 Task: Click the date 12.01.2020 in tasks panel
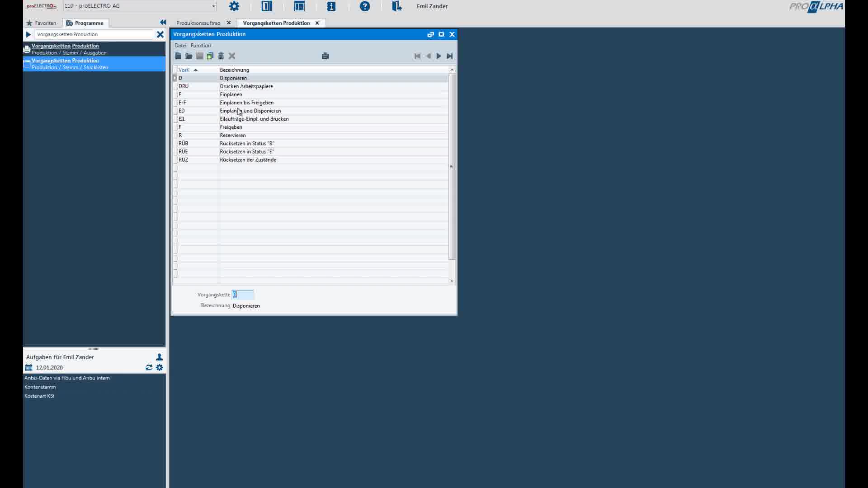tap(49, 368)
